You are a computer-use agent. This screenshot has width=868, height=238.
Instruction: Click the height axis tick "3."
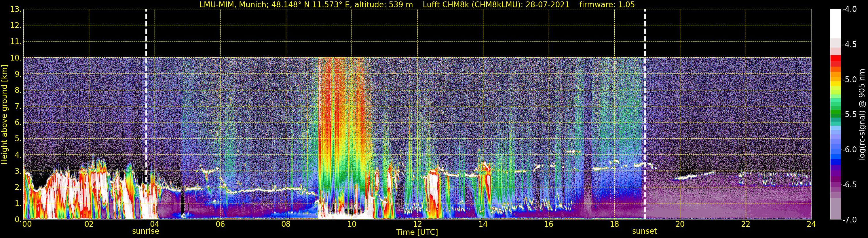pyautogui.click(x=18, y=171)
